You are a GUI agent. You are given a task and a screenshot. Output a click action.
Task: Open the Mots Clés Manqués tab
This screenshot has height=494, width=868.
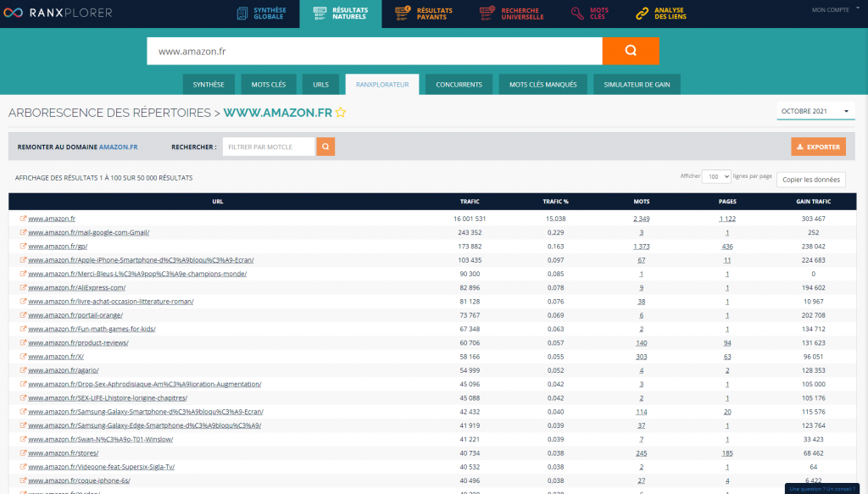(x=543, y=85)
